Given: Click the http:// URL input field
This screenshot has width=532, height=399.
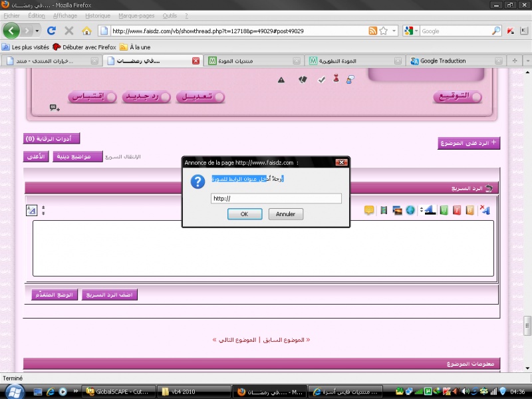Looking at the screenshot, I should click(x=276, y=198).
